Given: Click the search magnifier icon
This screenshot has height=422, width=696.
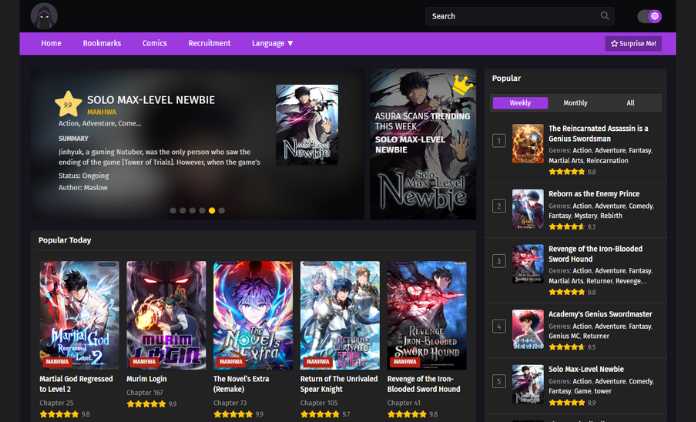Looking at the screenshot, I should 605,16.
